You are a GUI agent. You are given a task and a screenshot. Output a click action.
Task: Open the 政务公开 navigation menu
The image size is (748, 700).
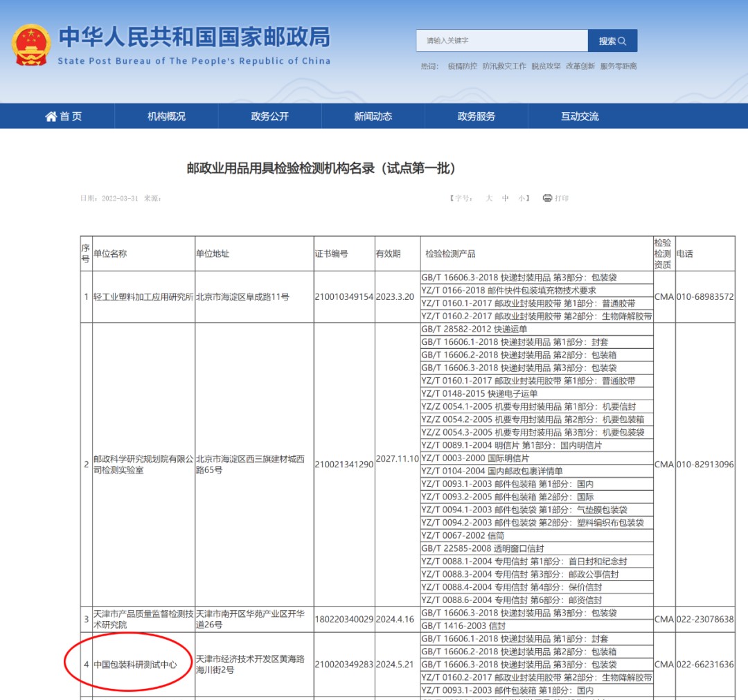(x=269, y=116)
